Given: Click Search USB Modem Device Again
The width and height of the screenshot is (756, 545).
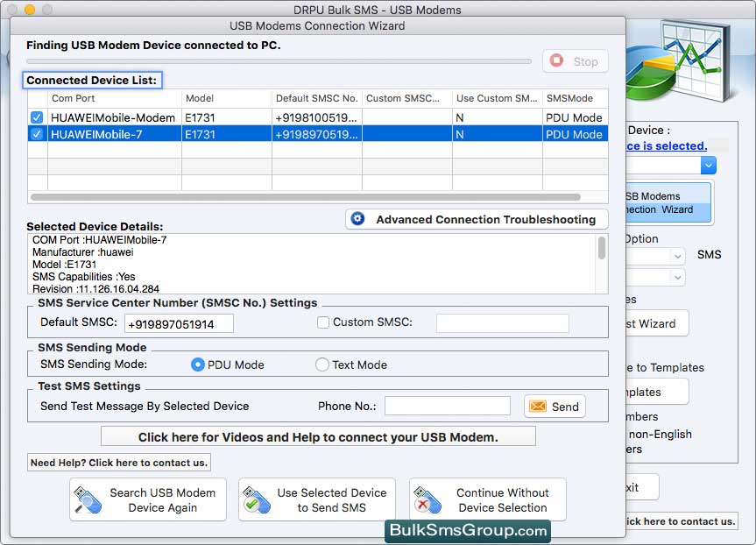Looking at the screenshot, I should tap(148, 499).
